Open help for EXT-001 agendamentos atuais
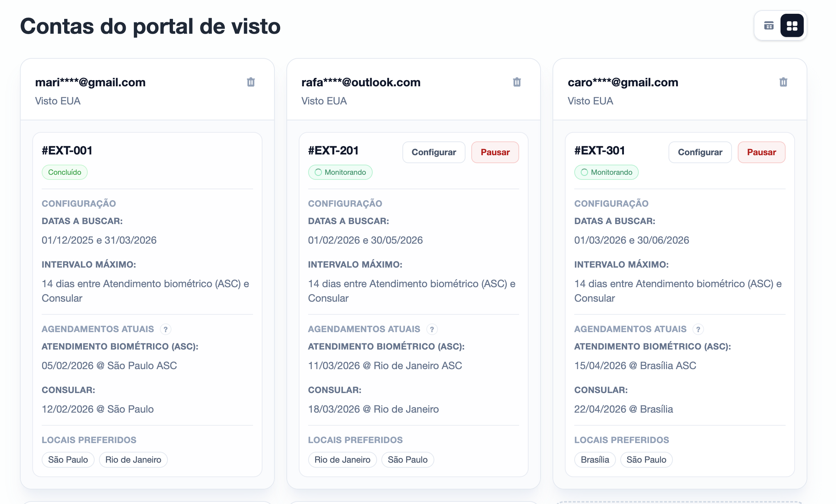The height and width of the screenshot is (504, 836). tap(166, 329)
